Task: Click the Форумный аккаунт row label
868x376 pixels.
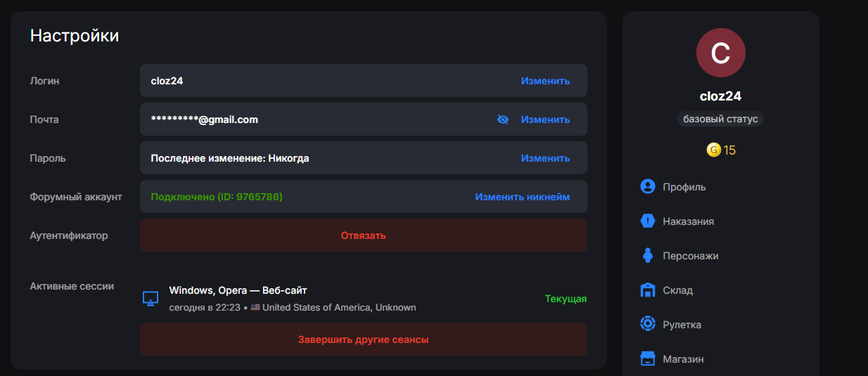Action: coord(76,197)
